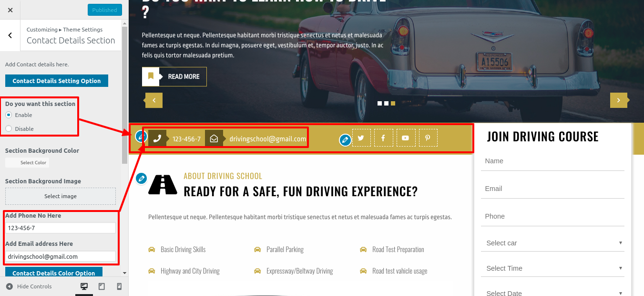Click edit pencil beside About Driving School
This screenshot has width=644, height=296.
click(x=141, y=179)
